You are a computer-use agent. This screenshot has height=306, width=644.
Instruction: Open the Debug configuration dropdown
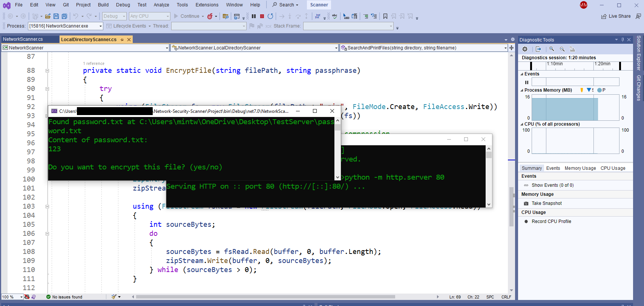coord(114,16)
